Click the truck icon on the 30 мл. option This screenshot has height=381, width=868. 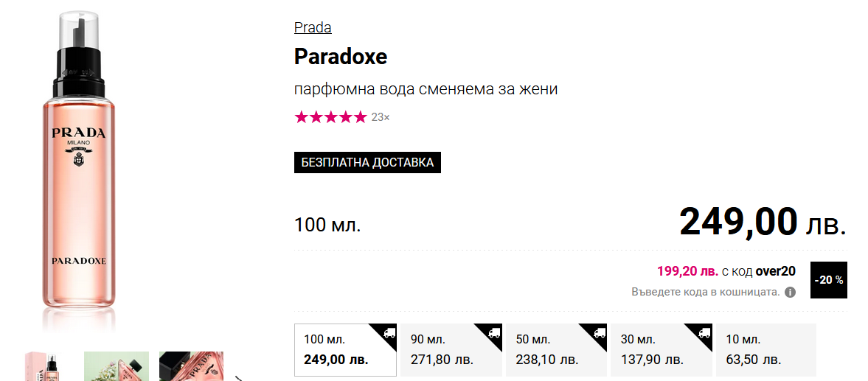(706, 332)
